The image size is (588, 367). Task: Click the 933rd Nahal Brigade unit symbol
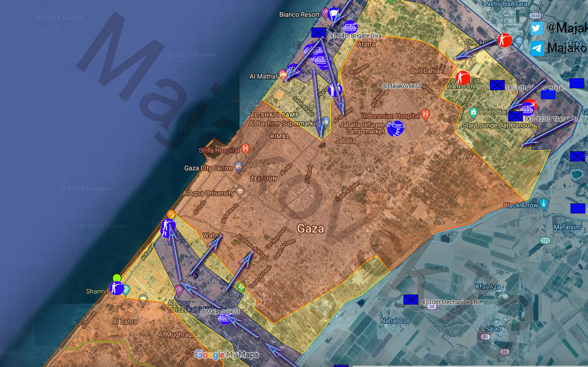pyautogui.click(x=515, y=116)
